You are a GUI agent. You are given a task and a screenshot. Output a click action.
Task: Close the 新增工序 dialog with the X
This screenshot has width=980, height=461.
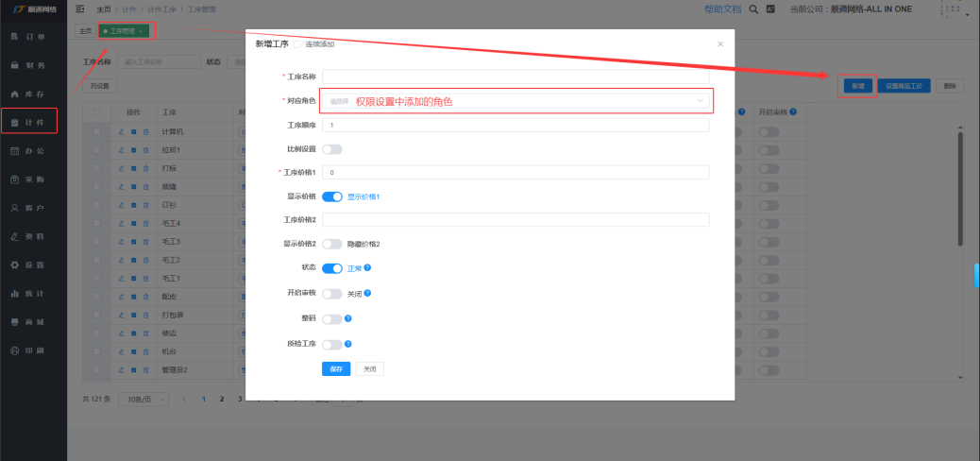click(x=720, y=43)
